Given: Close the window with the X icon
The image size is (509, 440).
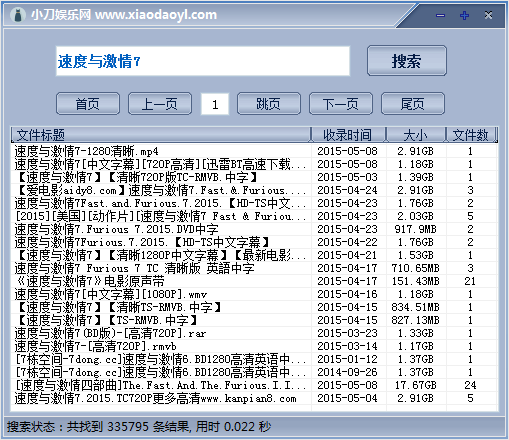Looking at the screenshot, I should point(488,15).
